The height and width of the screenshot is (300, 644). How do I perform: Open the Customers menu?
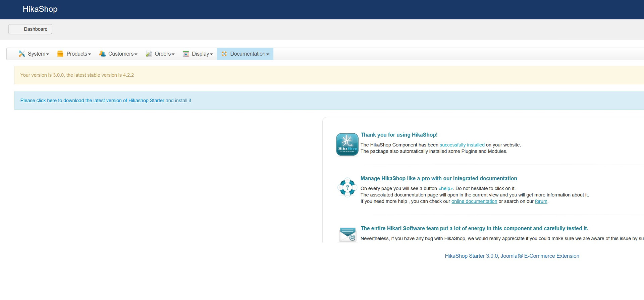pos(118,54)
